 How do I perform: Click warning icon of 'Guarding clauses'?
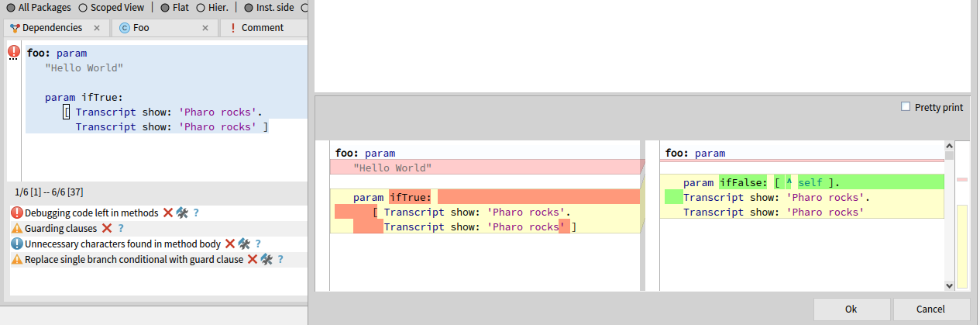pos(17,228)
